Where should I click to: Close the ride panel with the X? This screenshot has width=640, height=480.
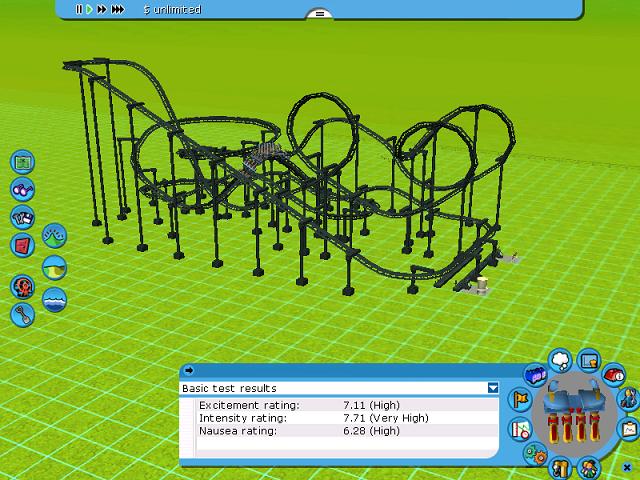coord(627,467)
